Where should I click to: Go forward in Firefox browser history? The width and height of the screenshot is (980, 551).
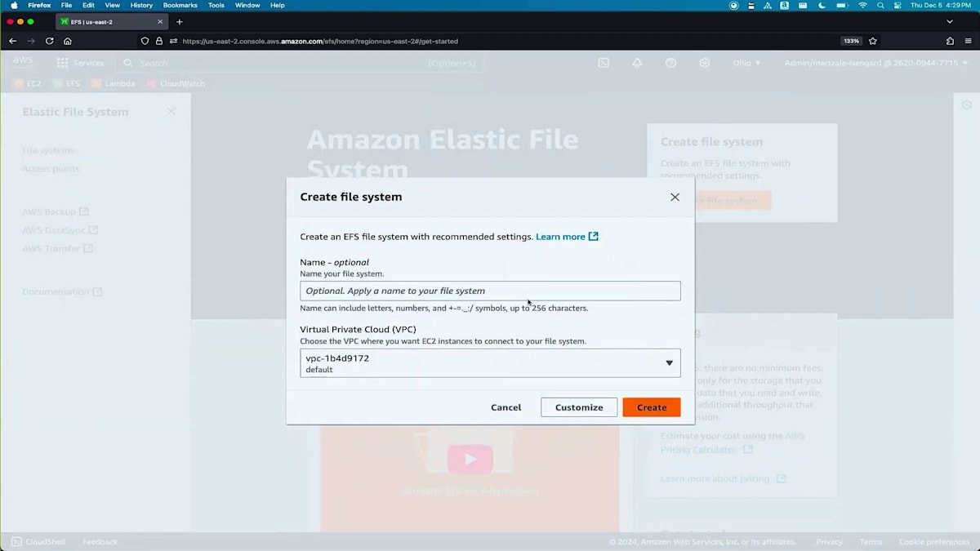[x=31, y=41]
